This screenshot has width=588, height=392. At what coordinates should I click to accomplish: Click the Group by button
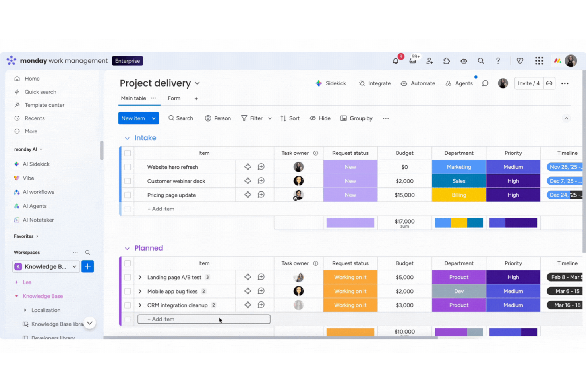tap(356, 118)
